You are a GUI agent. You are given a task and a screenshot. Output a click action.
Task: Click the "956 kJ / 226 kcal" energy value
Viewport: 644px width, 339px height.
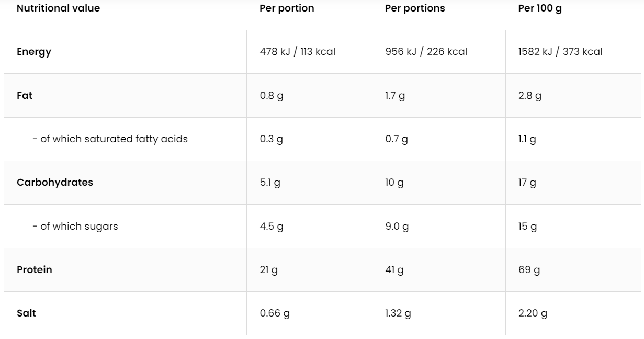click(x=426, y=52)
